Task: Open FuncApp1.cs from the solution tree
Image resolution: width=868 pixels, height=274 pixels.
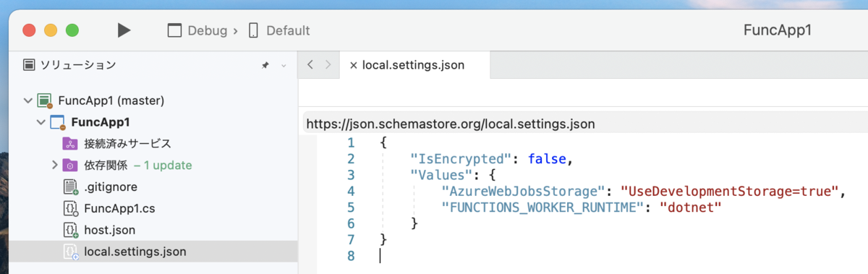Action: tap(119, 209)
